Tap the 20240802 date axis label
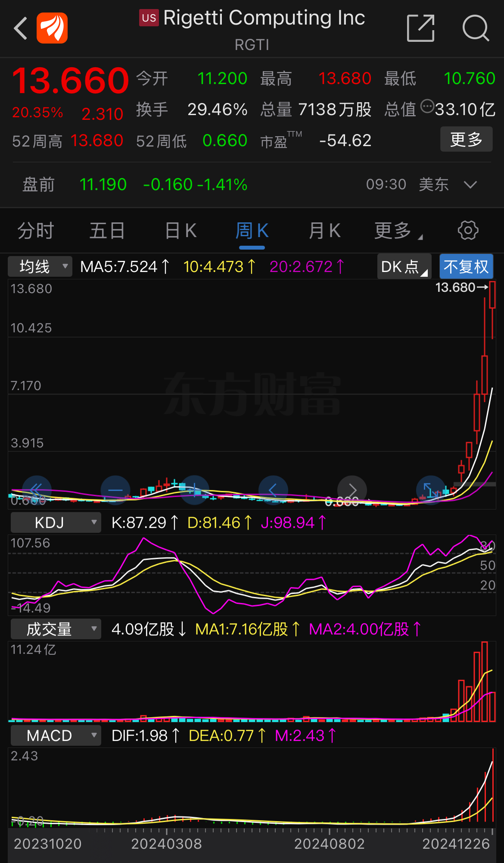Screen dimensions: 504x863 click(330, 844)
